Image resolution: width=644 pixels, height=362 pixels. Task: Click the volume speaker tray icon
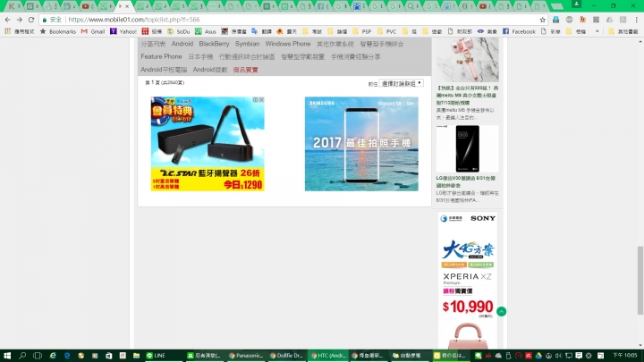click(558, 356)
